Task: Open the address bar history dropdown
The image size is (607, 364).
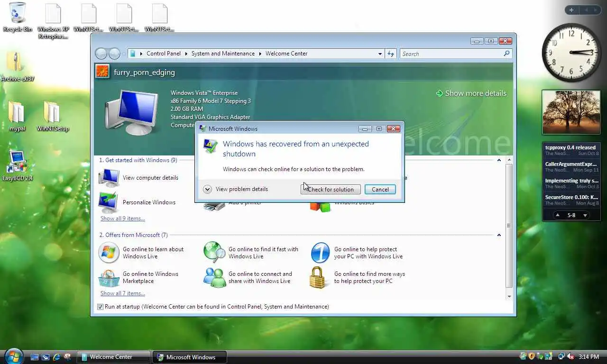Action: (x=380, y=54)
